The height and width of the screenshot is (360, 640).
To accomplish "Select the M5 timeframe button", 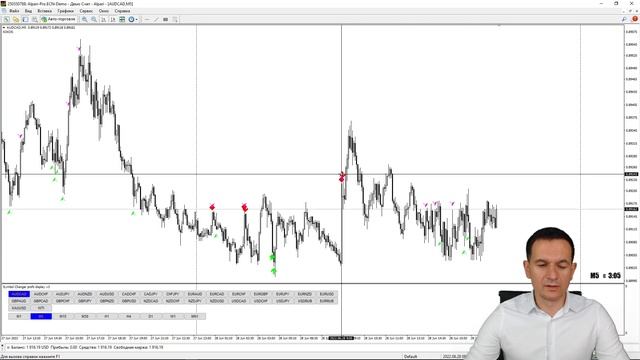I will point(41,316).
